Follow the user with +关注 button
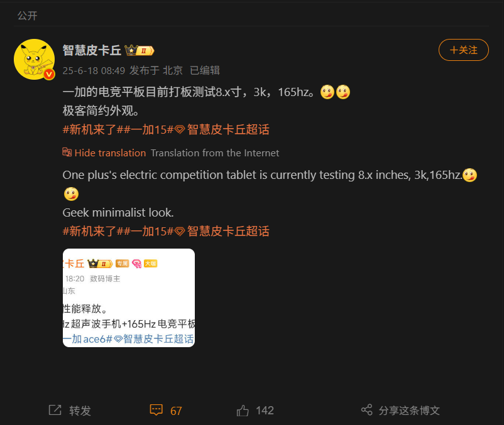504x425 pixels. click(x=464, y=50)
